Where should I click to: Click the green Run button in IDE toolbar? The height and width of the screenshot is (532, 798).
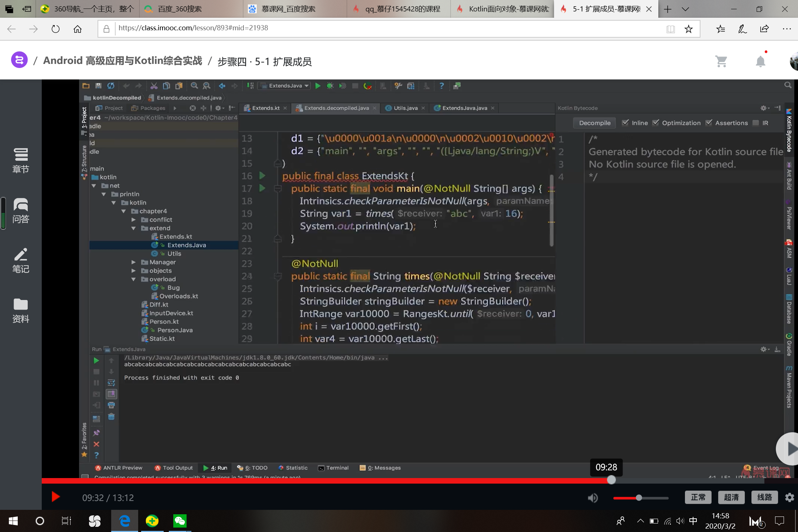(318, 86)
